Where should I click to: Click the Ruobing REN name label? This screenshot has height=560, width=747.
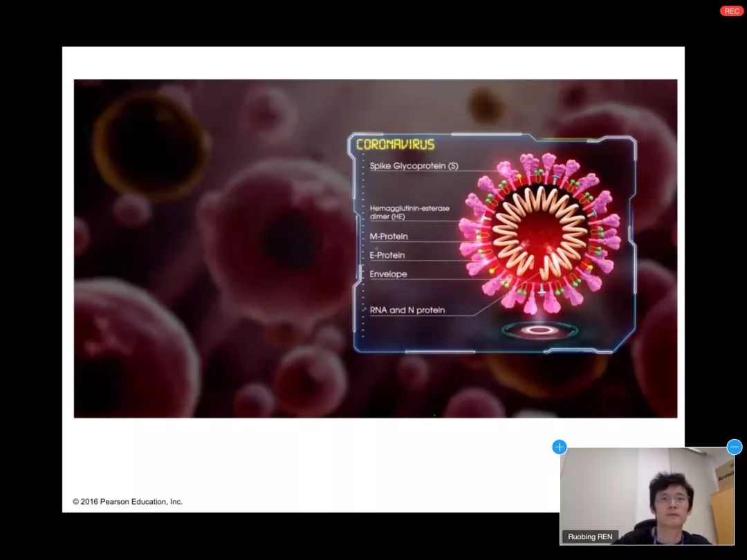590,536
